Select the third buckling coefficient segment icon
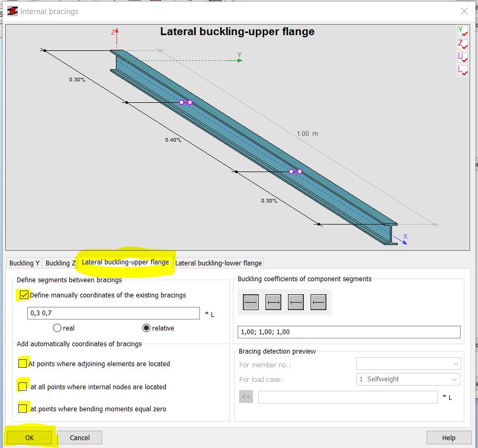 pyautogui.click(x=295, y=302)
